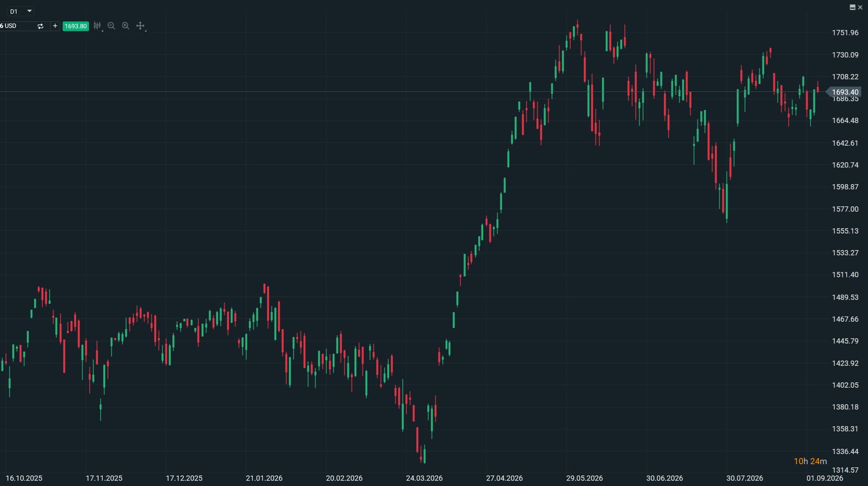The image size is (868, 486).
Task: Zoom in using the plus magnifier
Action: pyautogui.click(x=126, y=26)
